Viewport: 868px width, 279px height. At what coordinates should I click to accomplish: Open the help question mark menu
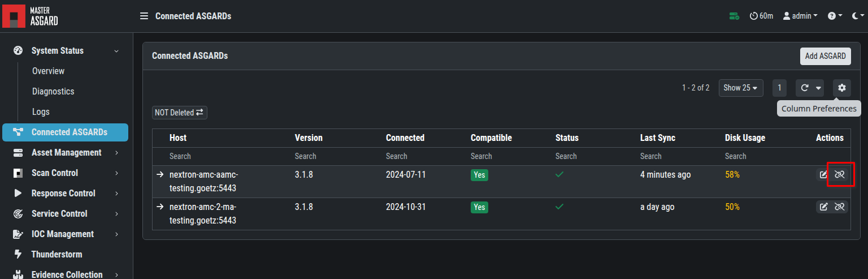pyautogui.click(x=835, y=16)
